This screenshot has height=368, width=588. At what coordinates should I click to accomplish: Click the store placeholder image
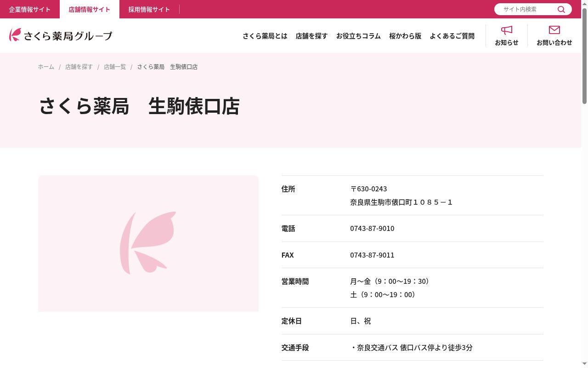click(x=148, y=243)
